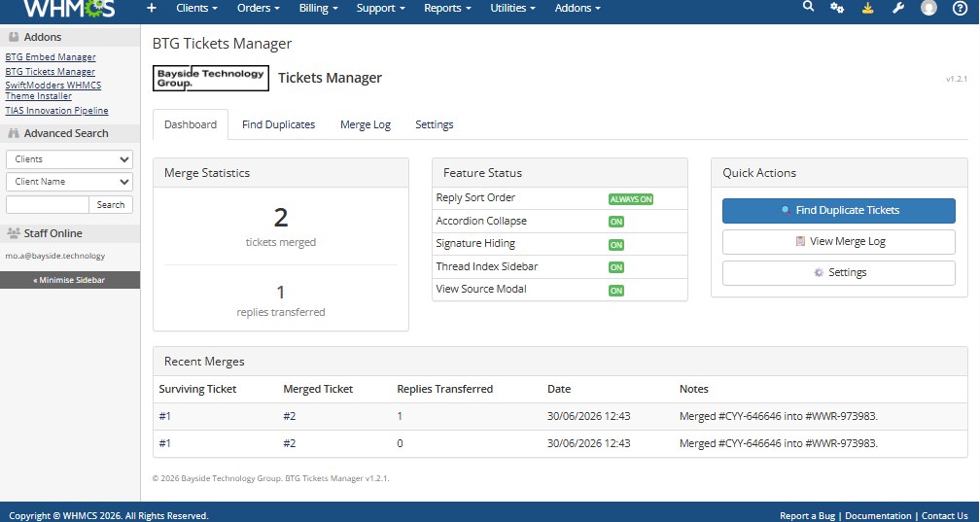Switch to the Find Duplicates tab
The height and width of the screenshot is (522, 980).
(x=279, y=124)
